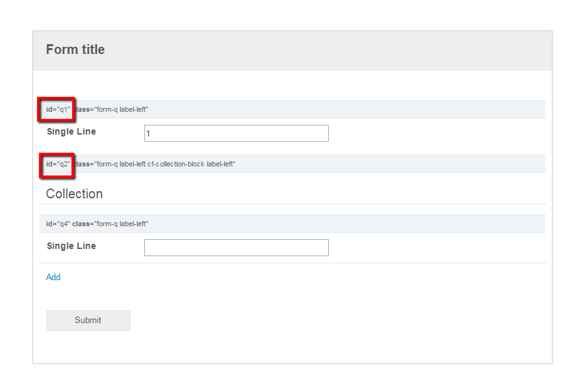Click the cf-collection-block class name text
This screenshot has width=561, height=392.
(176, 164)
